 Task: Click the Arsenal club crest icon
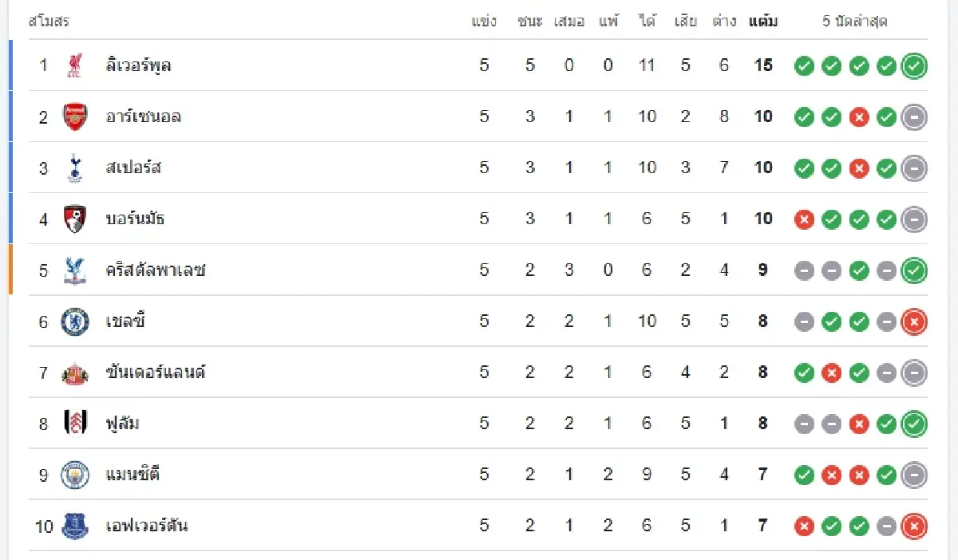click(x=75, y=116)
